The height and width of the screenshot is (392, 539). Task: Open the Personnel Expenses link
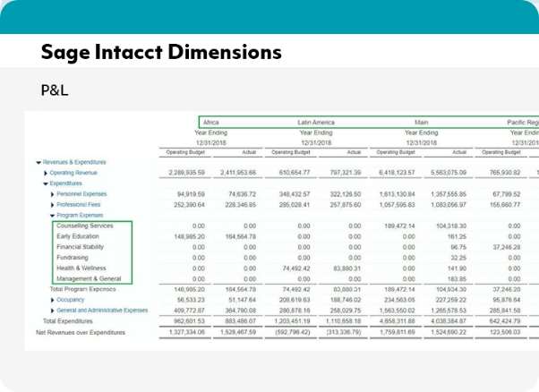[x=81, y=193]
